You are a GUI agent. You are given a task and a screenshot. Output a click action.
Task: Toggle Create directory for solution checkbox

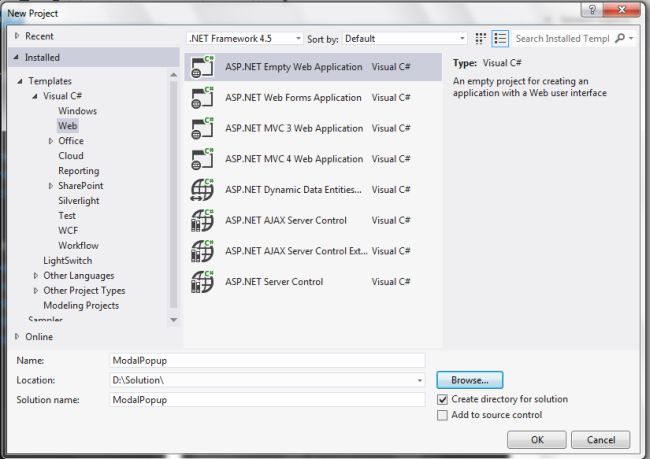click(442, 399)
